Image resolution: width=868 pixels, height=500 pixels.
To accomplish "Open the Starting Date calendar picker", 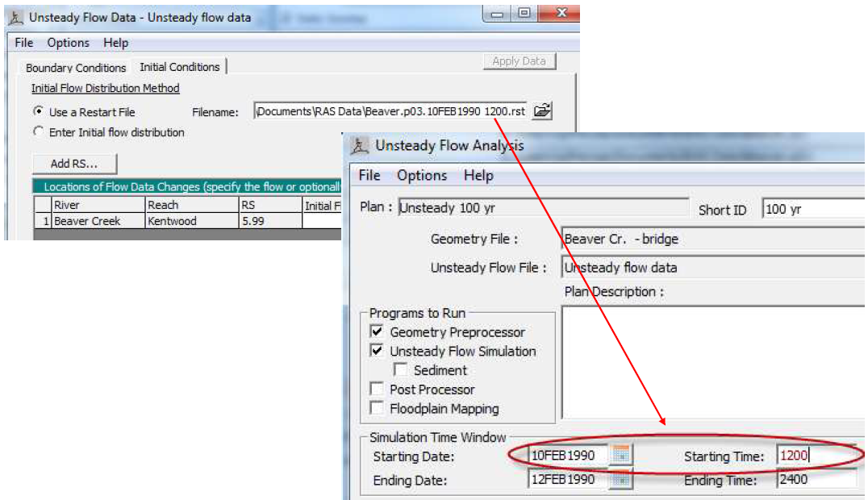I will pos(620,456).
